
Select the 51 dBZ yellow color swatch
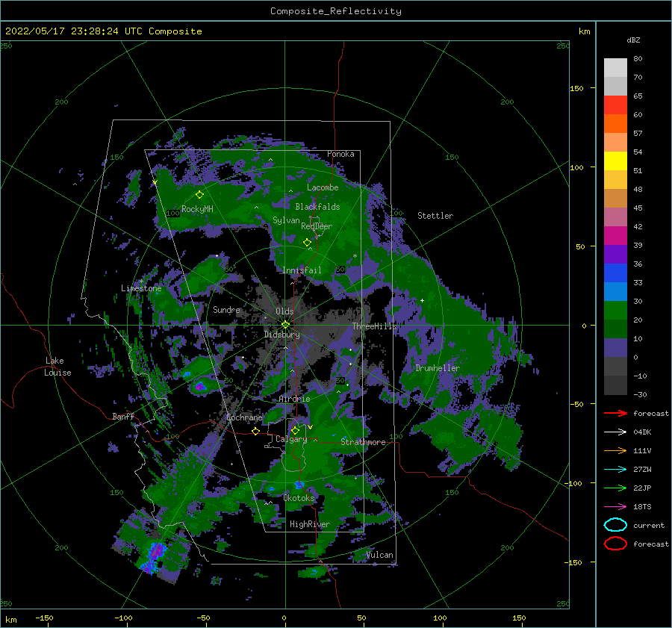pos(615,161)
